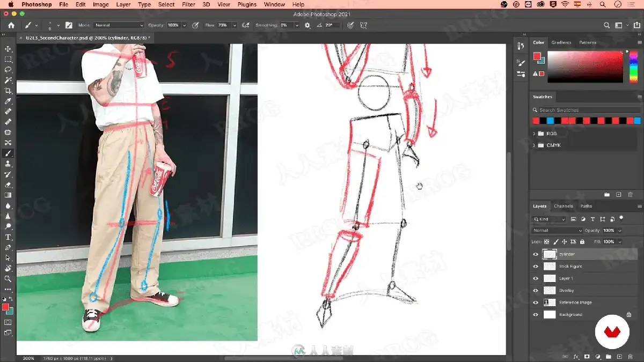Select the Lasso tool
This screenshot has width=644, height=362.
(x=8, y=70)
